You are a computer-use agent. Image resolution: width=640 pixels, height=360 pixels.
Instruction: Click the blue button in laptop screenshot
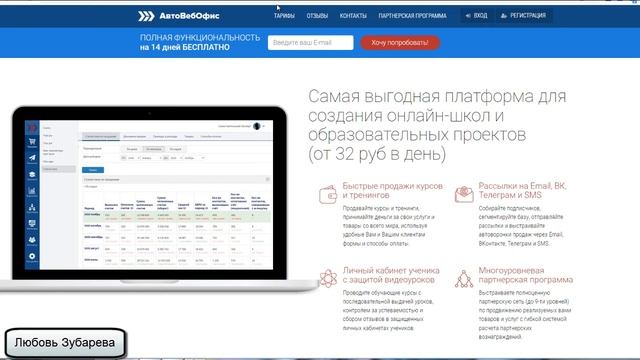coord(93,170)
